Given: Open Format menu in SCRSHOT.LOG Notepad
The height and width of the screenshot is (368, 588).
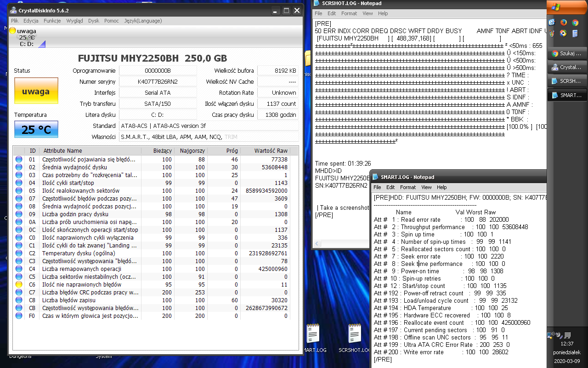Looking at the screenshot, I should [349, 13].
